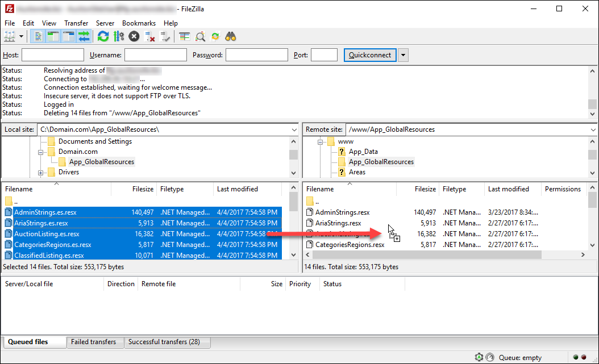Cancel the current operation
The image size is (599, 364).
pyautogui.click(x=134, y=37)
